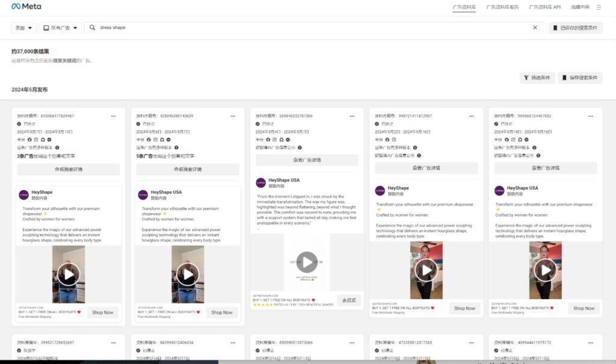Viewport: 616px width, 364px height.
Task: Click Shop Now on fifth ad card
Action: tap(584, 309)
